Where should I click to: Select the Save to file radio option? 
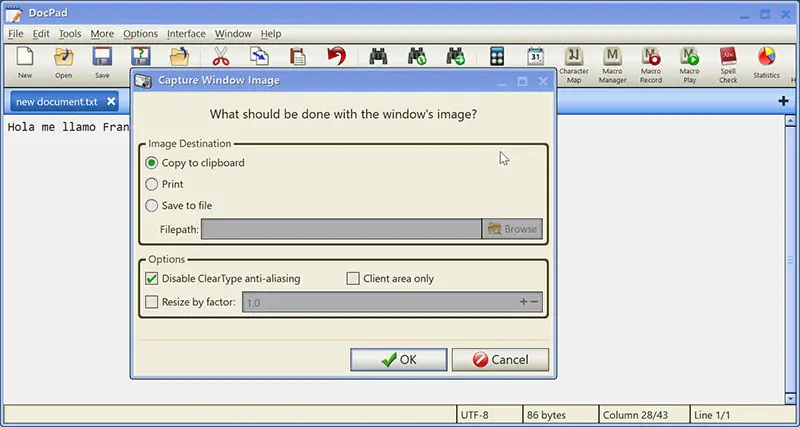pos(152,206)
